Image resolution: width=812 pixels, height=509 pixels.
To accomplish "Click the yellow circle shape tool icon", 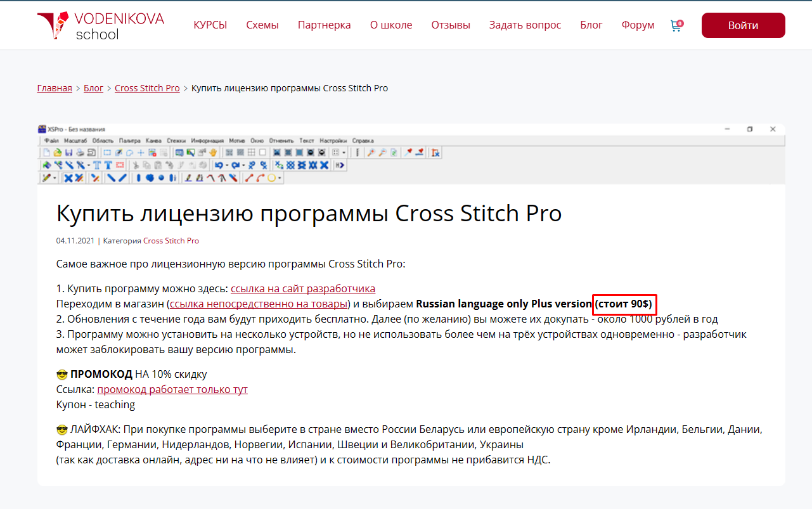I will pyautogui.click(x=272, y=178).
